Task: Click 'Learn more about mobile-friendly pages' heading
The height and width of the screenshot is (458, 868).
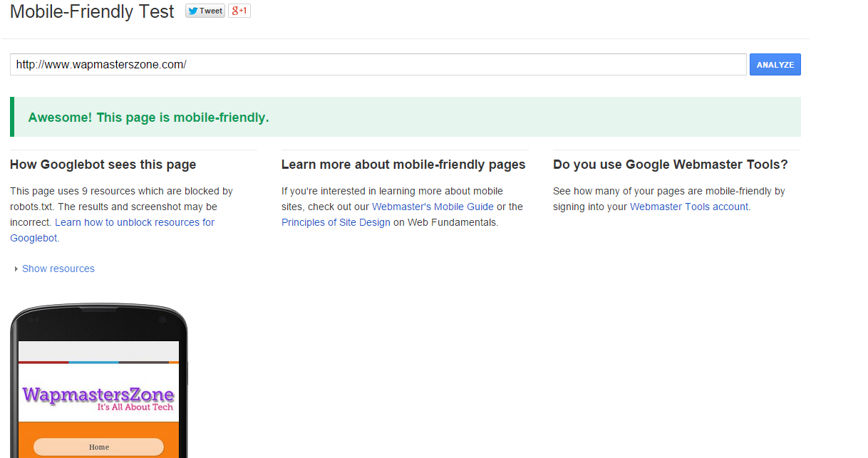Action: tap(403, 165)
